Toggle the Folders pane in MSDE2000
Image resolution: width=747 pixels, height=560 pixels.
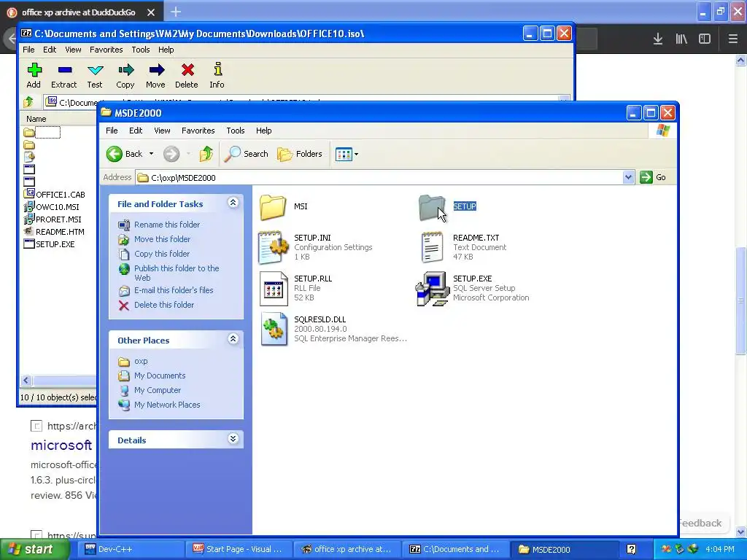pos(300,154)
